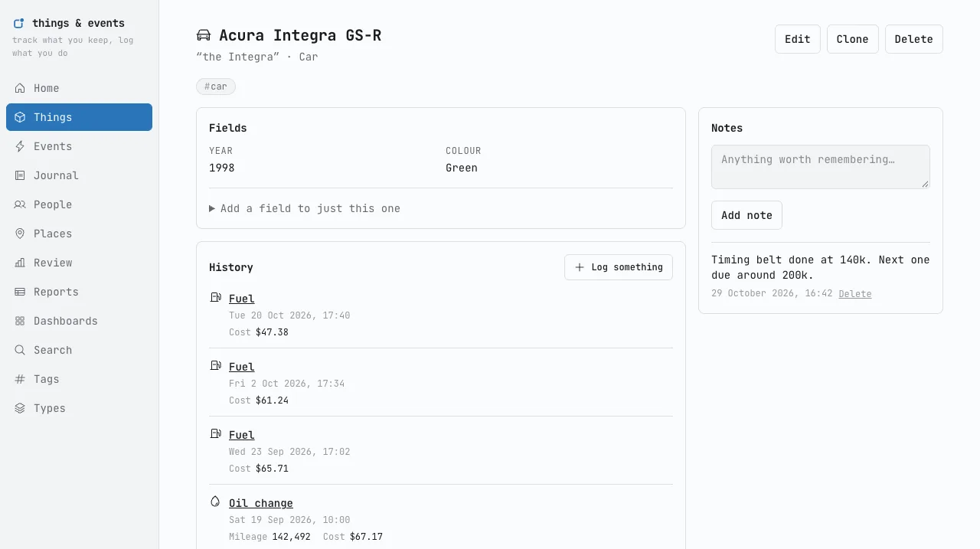The height and width of the screenshot is (549, 980).
Task: Navigate to Dashboards
Action: click(79, 321)
